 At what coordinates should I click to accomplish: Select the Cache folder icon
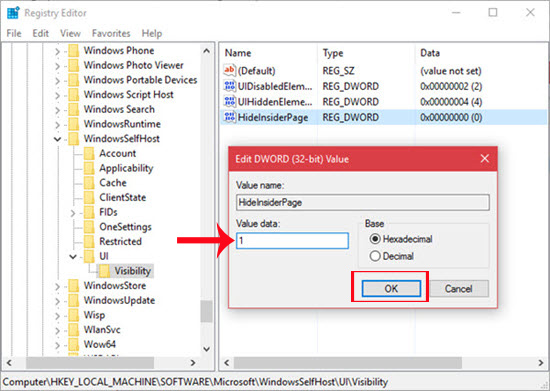(x=89, y=183)
